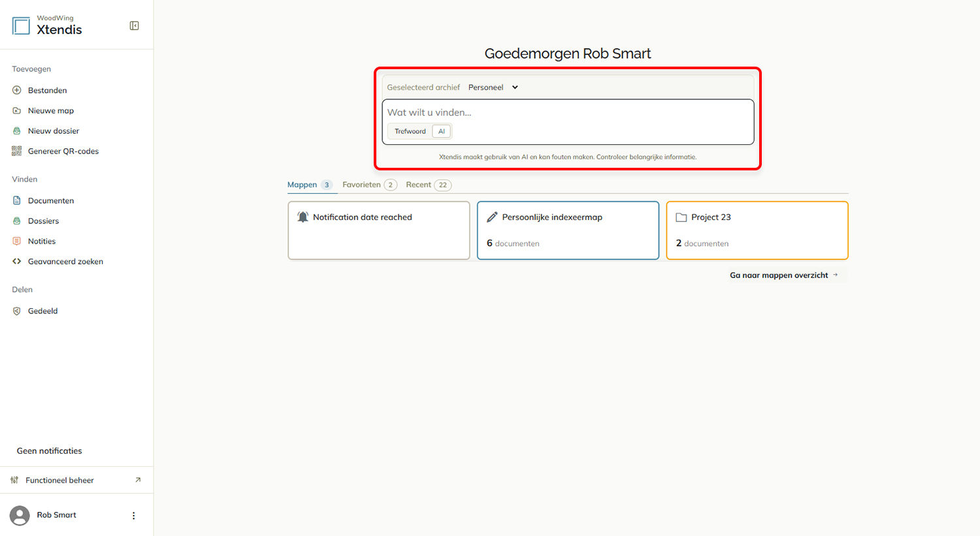Select Nieuw dossier in the sidebar
The width and height of the screenshot is (980, 536).
coord(54,131)
